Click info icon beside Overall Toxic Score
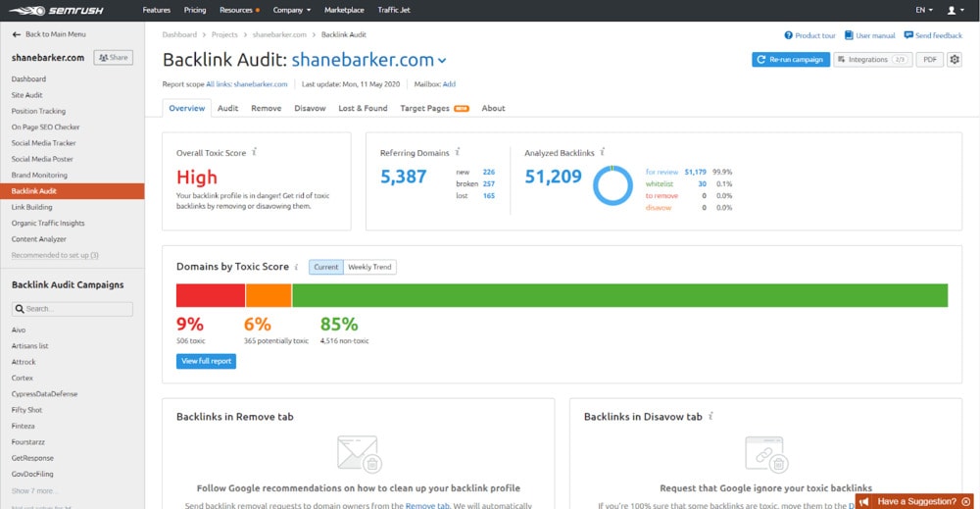 point(255,152)
